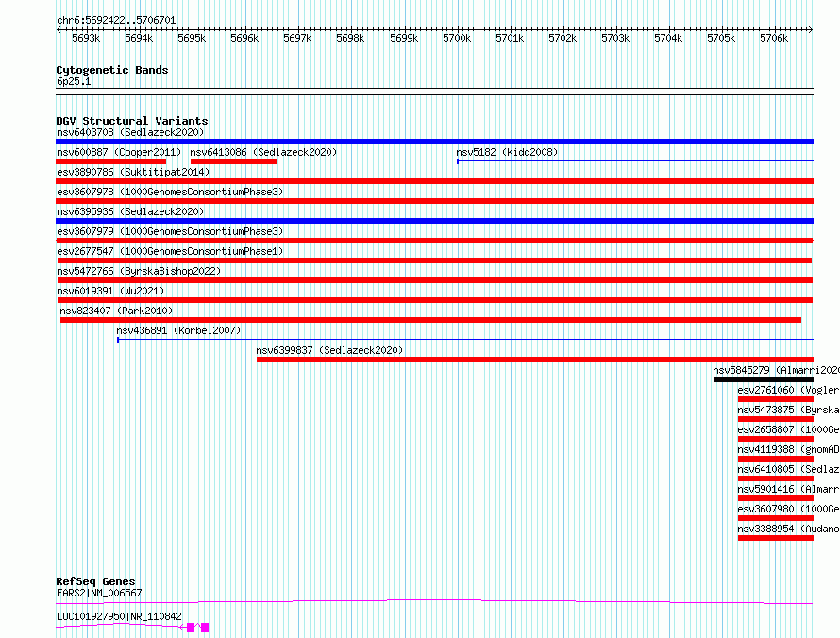
Task: Click the red bar under nsv6413086
Action: (x=234, y=161)
